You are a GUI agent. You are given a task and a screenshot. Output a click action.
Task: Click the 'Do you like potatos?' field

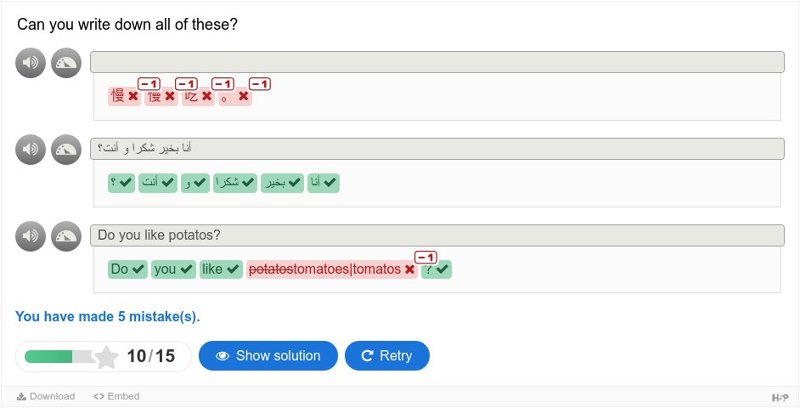(437, 235)
